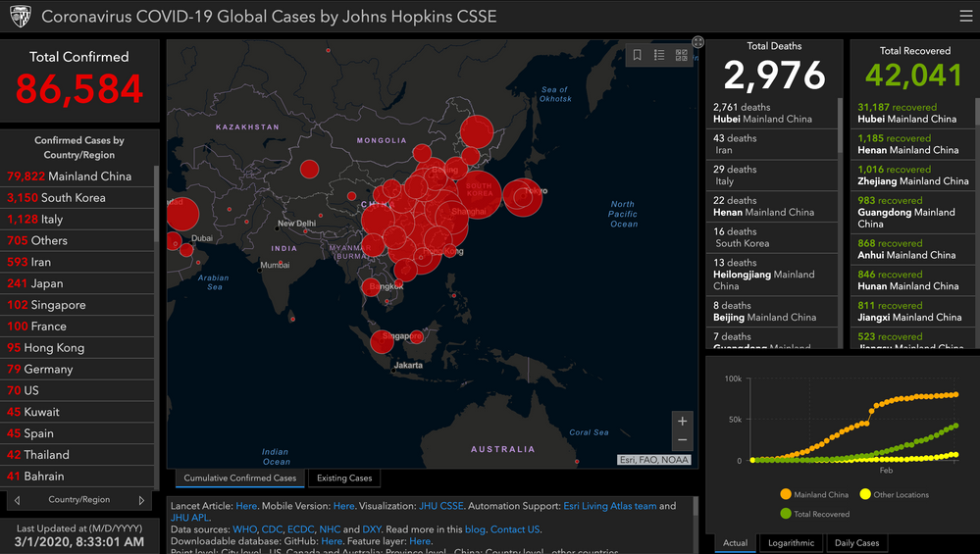980x554 pixels.
Task: Select Others row in country list
Action: pos(77,240)
